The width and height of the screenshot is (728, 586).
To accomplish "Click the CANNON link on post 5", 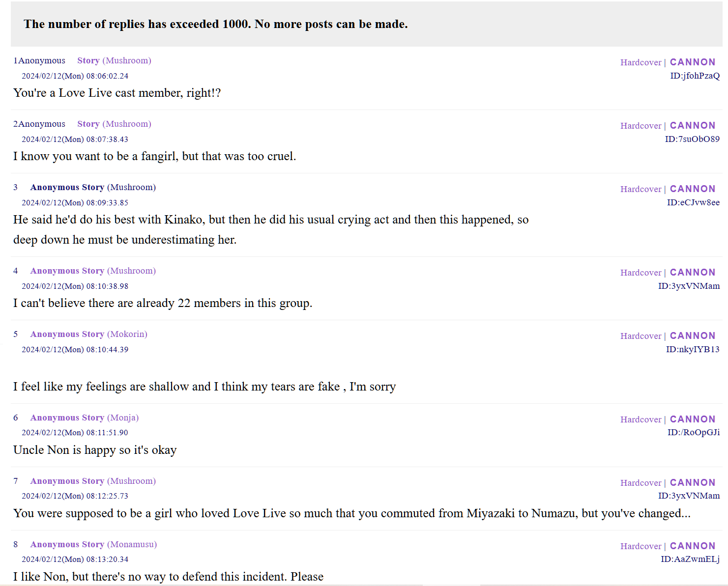I will [x=693, y=335].
